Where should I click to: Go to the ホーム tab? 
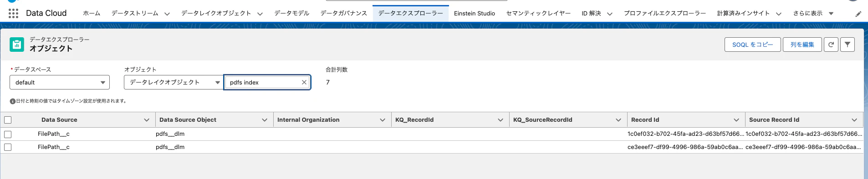(x=92, y=13)
